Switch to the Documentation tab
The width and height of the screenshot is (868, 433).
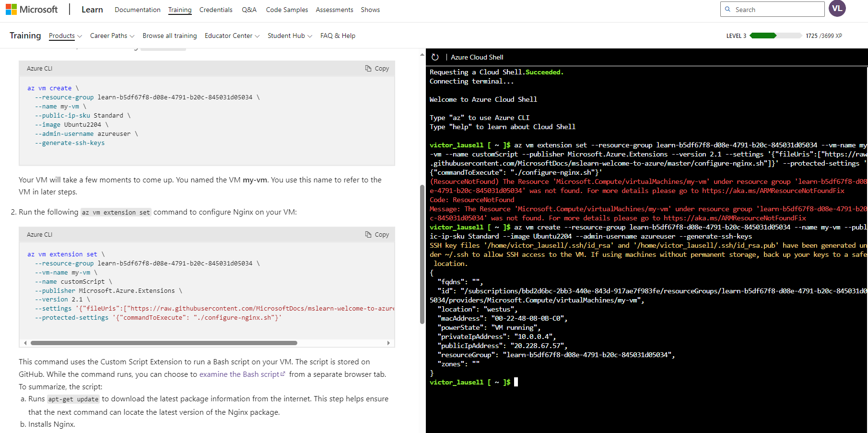(x=138, y=10)
